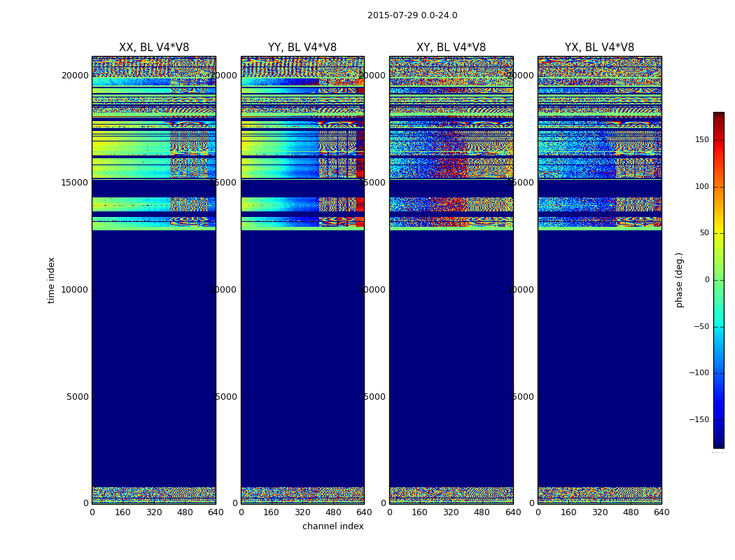The image size is (735, 560).
Task: Select the 'phase (deg.)' colorbar label
Action: point(679,279)
